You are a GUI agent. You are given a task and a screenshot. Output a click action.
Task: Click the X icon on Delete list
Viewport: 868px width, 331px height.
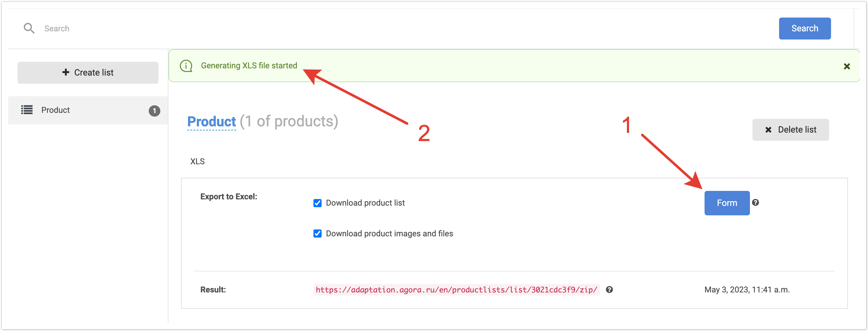(x=768, y=129)
